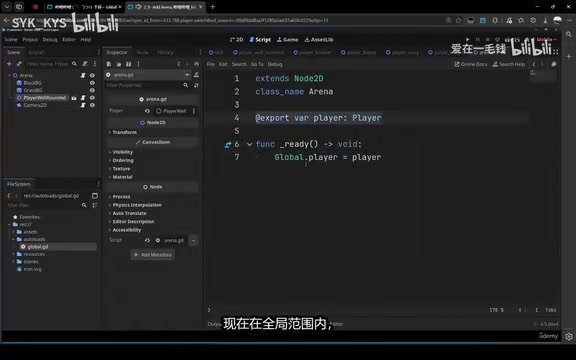The width and height of the screenshot is (576, 360).
Task: Select the BlackBG node
Action: tap(32, 83)
